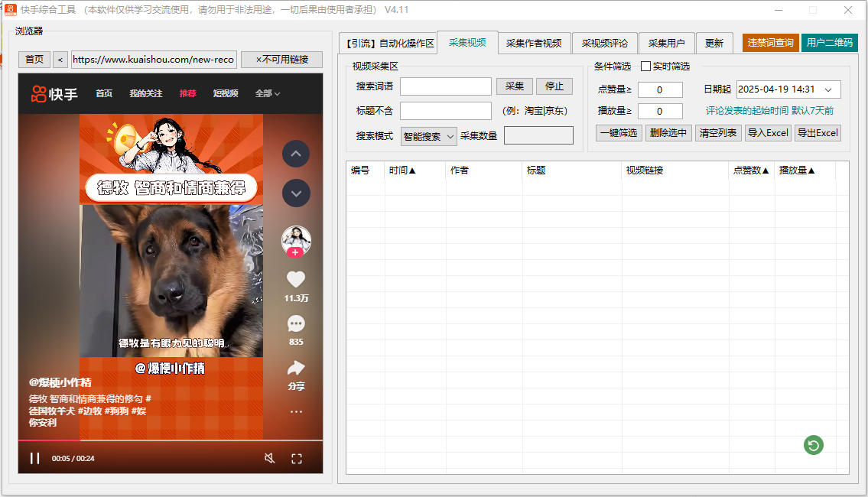
Task: Click the green refresh icon
Action: click(x=813, y=445)
